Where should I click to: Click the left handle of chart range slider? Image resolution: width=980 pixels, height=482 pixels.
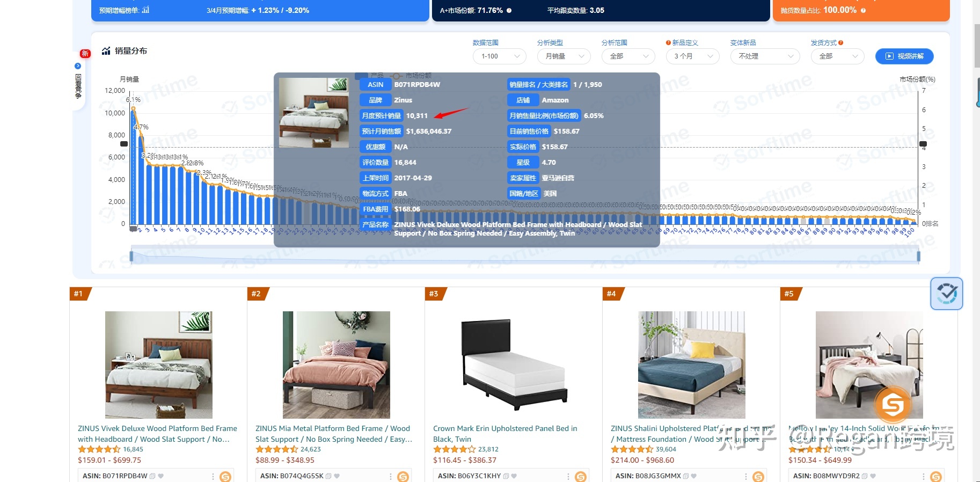point(131,256)
